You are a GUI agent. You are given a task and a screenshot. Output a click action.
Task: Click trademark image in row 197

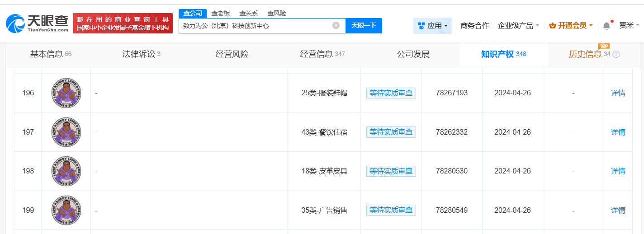point(66,132)
